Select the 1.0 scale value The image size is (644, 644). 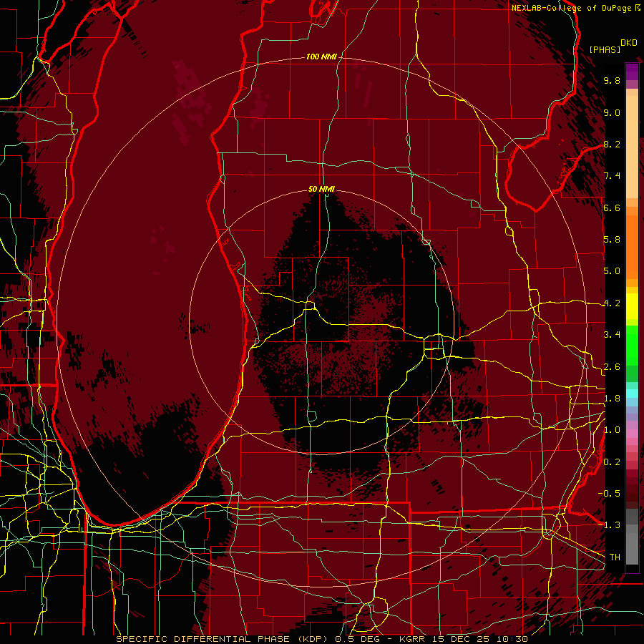pyautogui.click(x=612, y=430)
